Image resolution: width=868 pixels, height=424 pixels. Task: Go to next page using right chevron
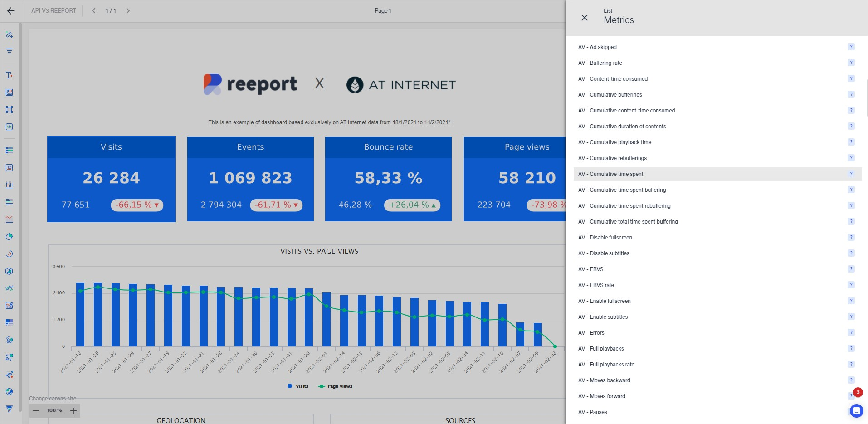(128, 11)
